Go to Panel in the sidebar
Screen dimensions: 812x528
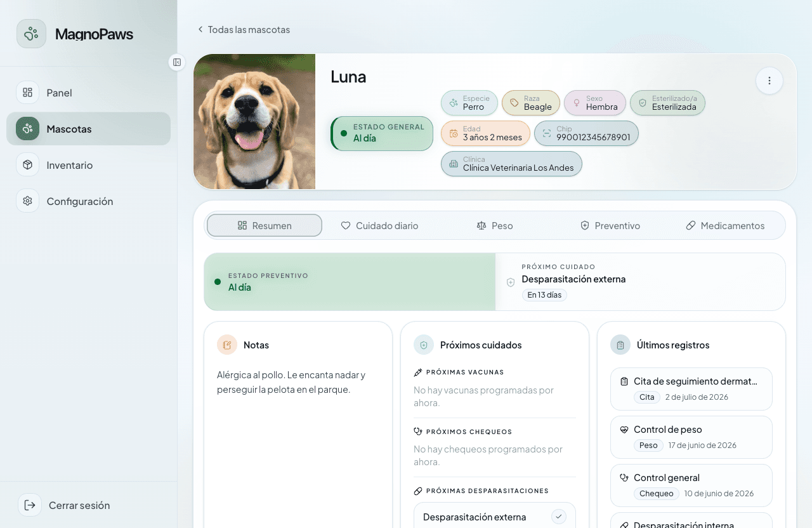[x=89, y=93]
